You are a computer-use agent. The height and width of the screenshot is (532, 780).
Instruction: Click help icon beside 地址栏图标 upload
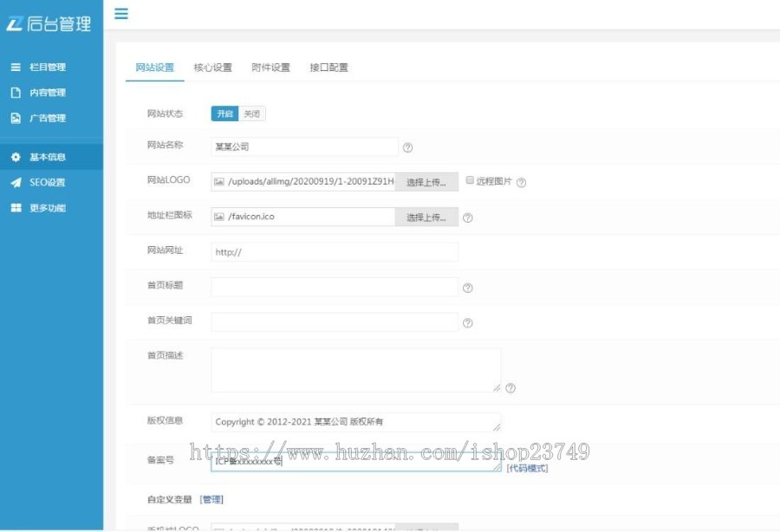[x=468, y=217]
